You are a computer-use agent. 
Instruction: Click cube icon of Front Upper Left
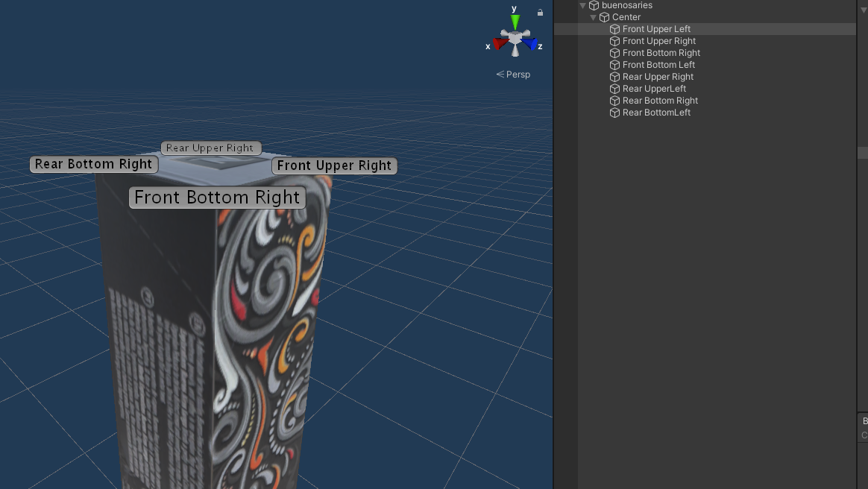coord(614,29)
